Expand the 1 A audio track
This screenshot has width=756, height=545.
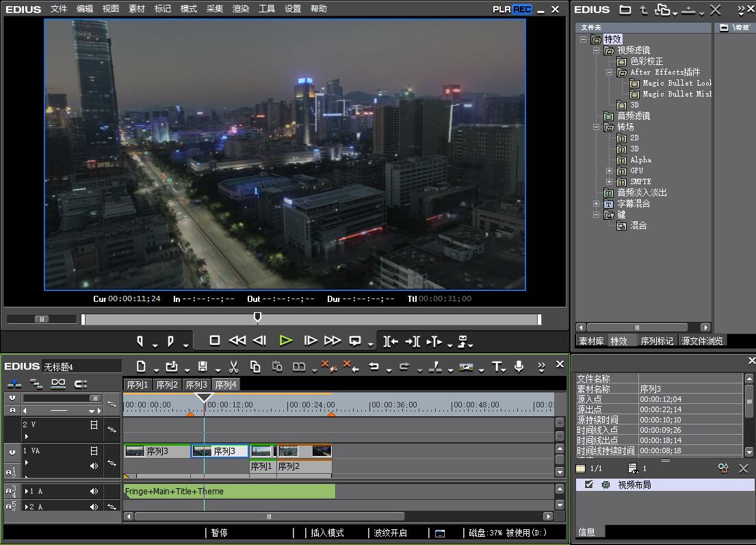tap(26, 491)
